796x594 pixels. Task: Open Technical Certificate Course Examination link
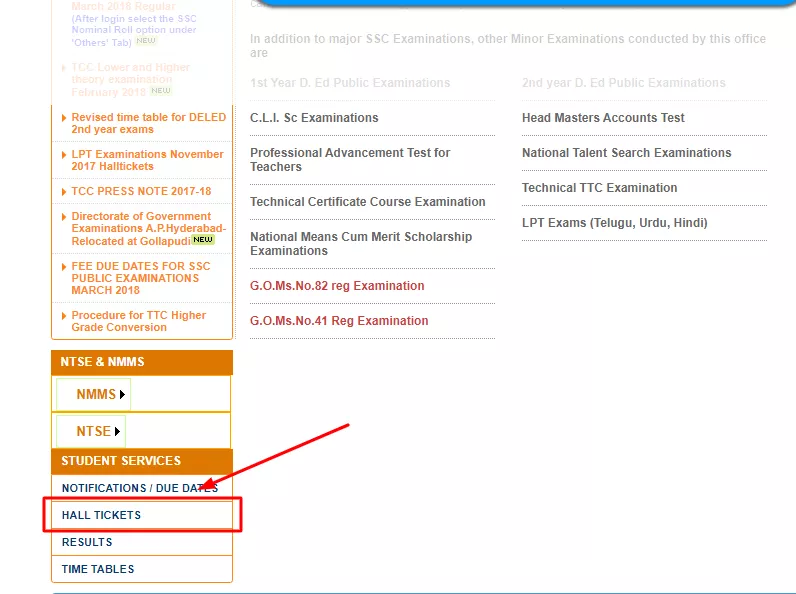click(x=368, y=202)
